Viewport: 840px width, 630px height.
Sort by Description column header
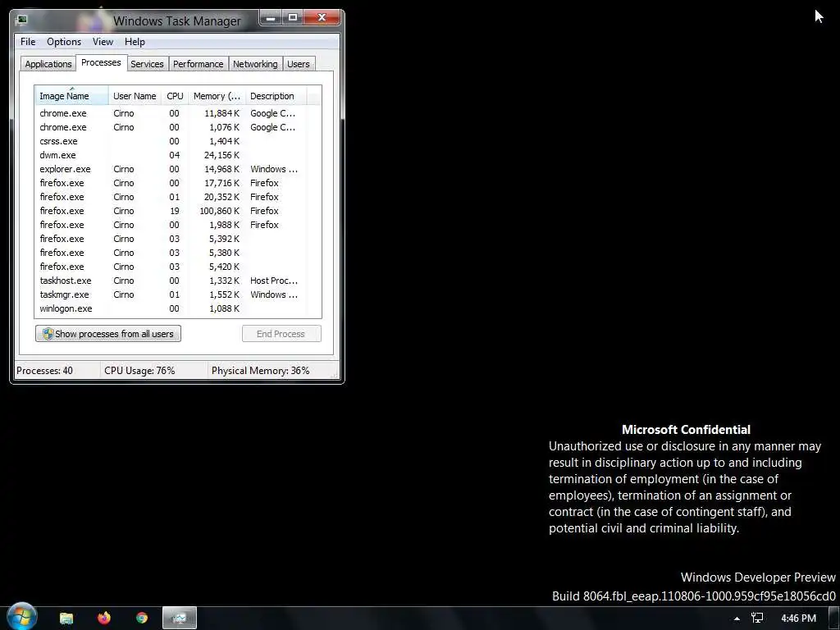276,96
